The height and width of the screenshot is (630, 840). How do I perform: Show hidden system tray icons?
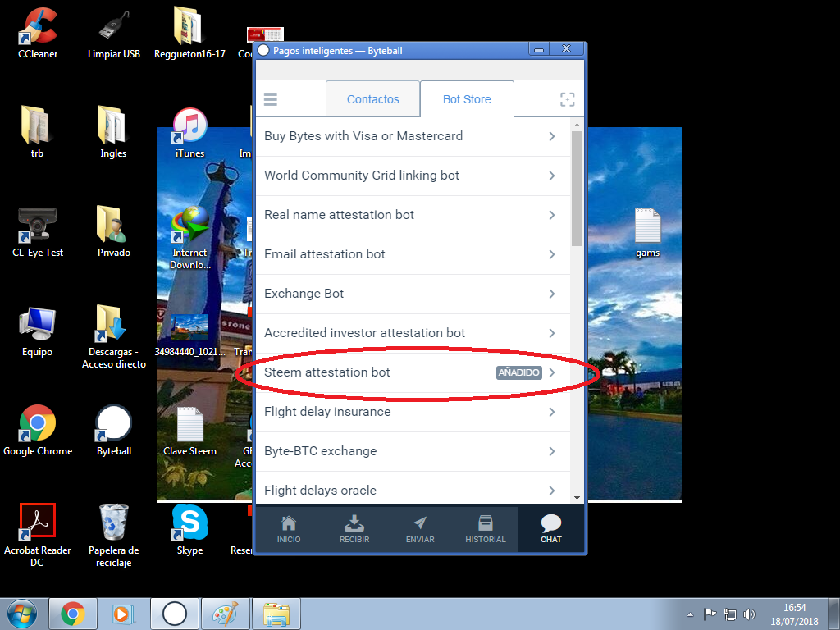(x=690, y=614)
